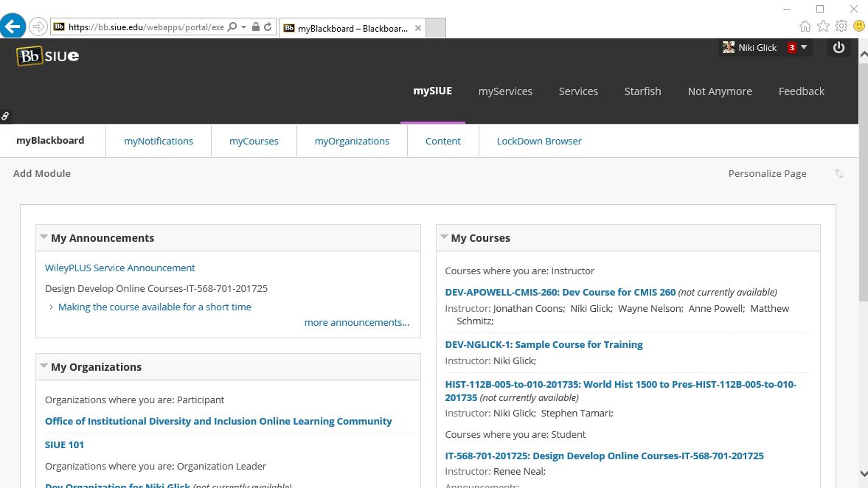Open browser settings gear icon
The width and height of the screenshot is (868, 488).
pyautogui.click(x=841, y=27)
